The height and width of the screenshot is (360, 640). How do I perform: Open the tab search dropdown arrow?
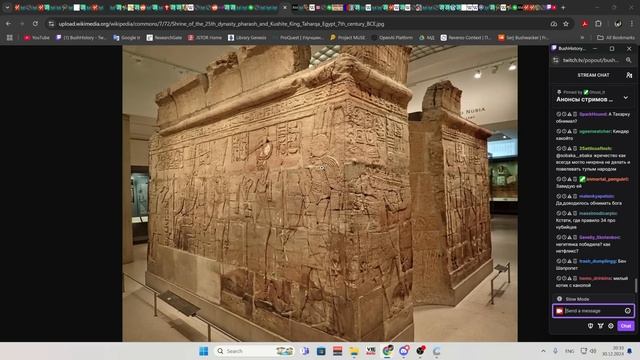(x=7, y=7)
